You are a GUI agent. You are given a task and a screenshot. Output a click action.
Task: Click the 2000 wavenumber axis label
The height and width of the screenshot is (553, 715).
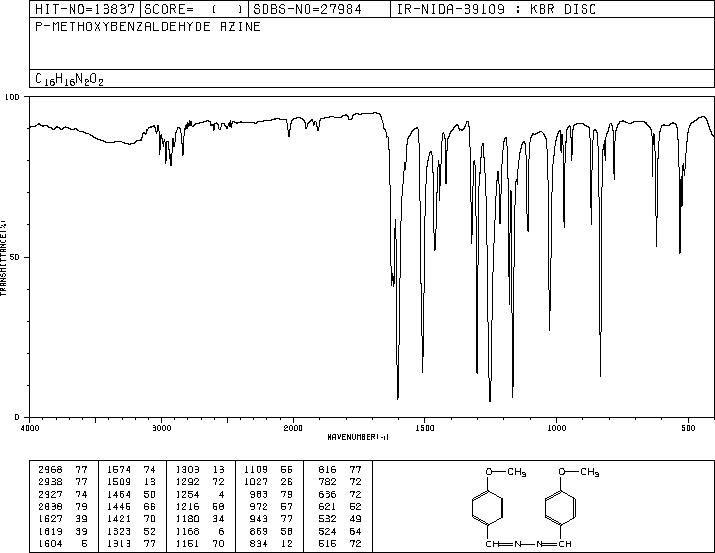click(293, 428)
